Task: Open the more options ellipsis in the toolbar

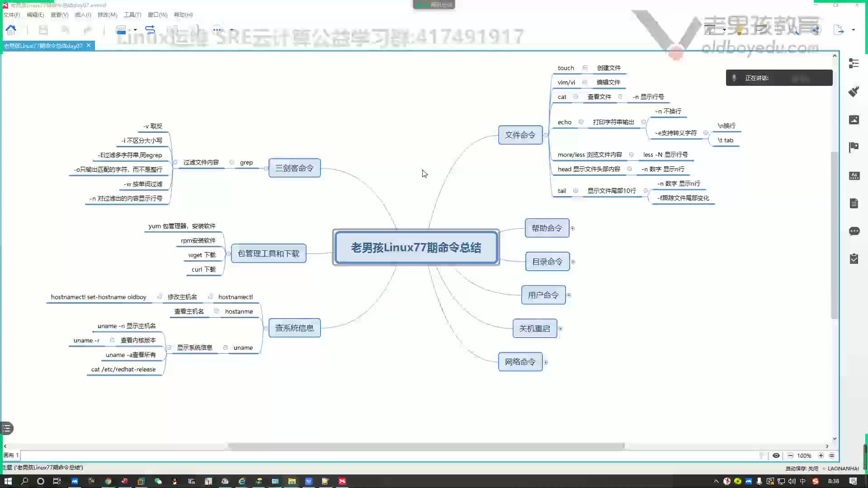Action: pyautogui.click(x=217, y=30)
